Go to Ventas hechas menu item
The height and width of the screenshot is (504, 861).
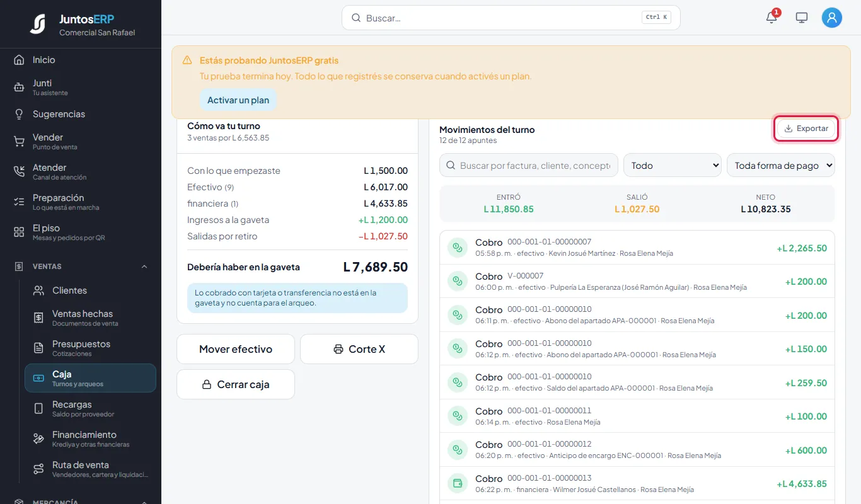coord(90,318)
